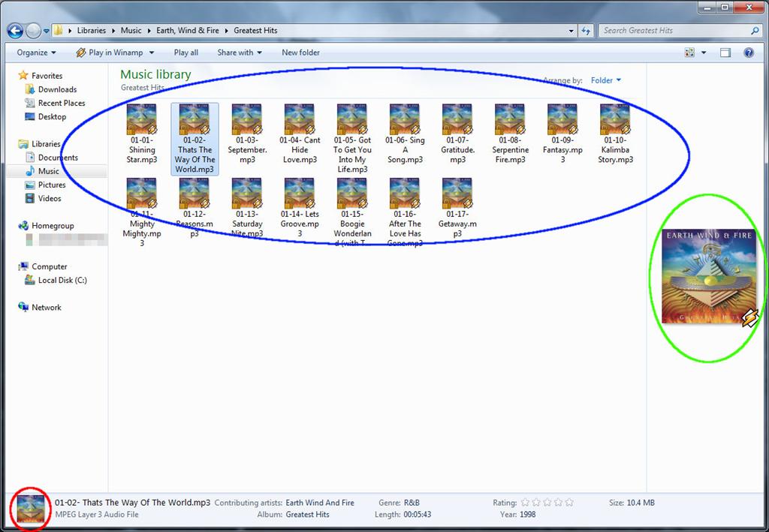Screen dimensions: 769x532
Task: Select 01-17- Getaway.mp3 file icon
Action: [457, 193]
